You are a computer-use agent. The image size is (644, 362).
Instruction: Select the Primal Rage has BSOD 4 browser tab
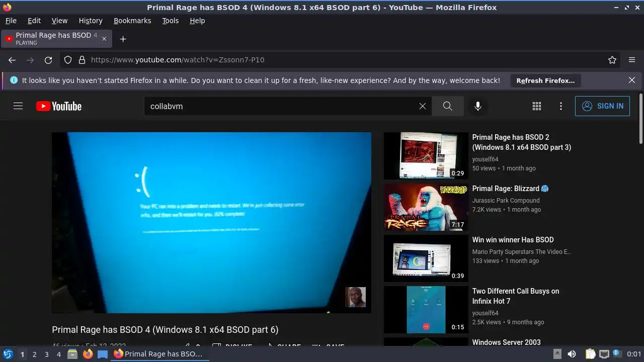57,39
